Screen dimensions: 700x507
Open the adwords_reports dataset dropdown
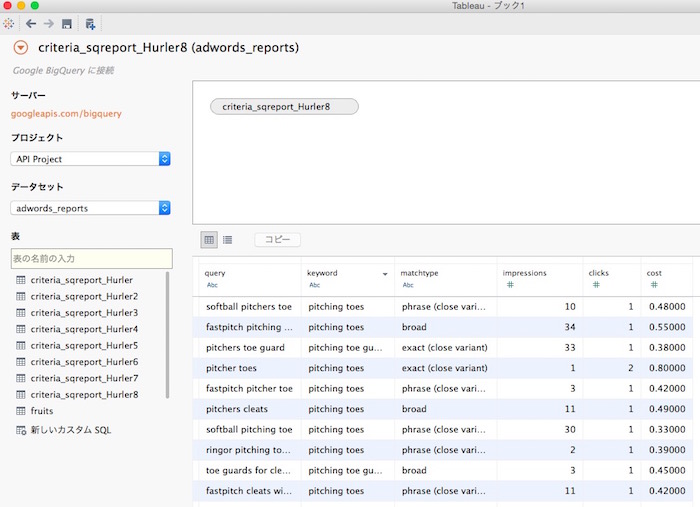(x=90, y=208)
